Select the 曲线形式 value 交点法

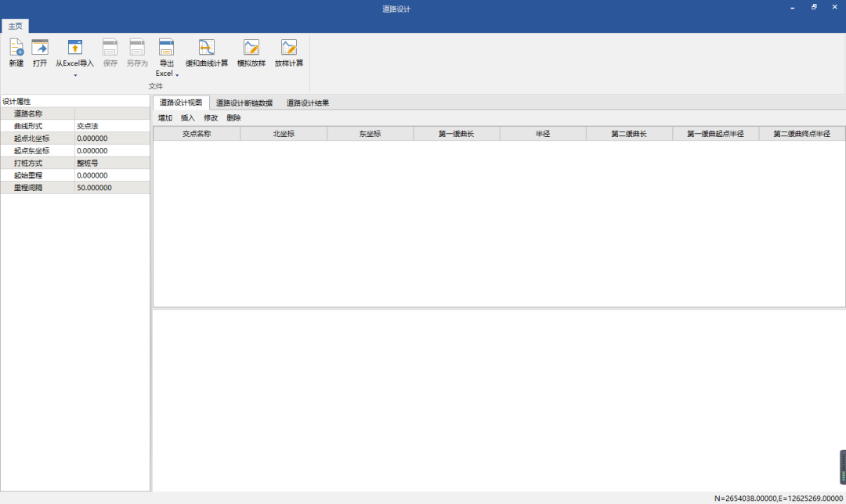tap(111, 126)
